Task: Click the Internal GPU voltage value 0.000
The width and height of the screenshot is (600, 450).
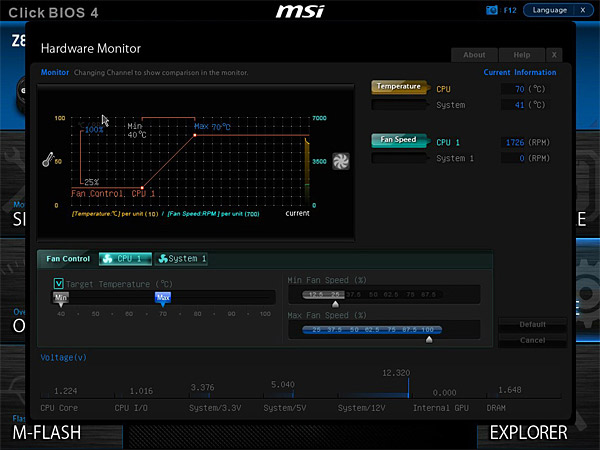Action: 444,393
